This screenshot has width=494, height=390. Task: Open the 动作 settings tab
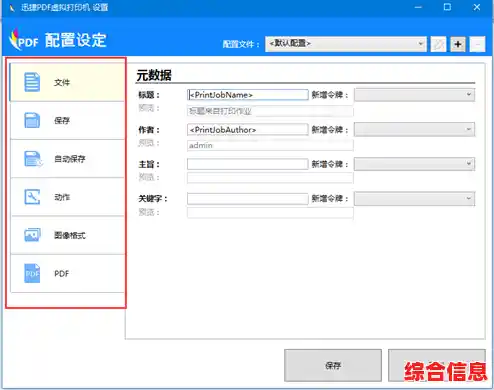pos(67,197)
